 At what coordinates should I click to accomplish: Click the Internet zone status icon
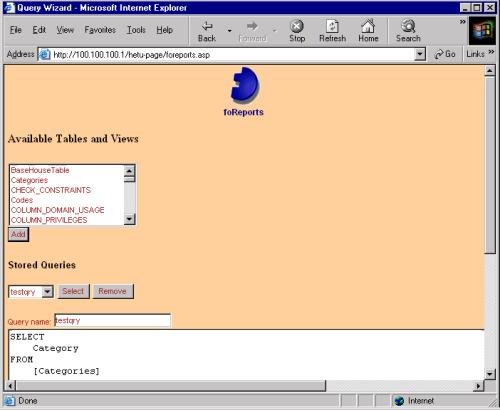(x=399, y=400)
